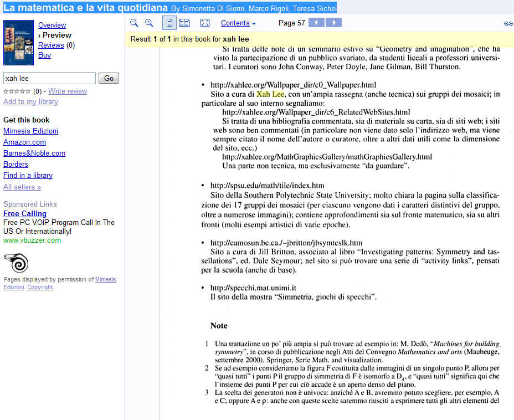The image size is (514, 420).
Task: Click the book cover thumbnail
Action: tap(18, 43)
